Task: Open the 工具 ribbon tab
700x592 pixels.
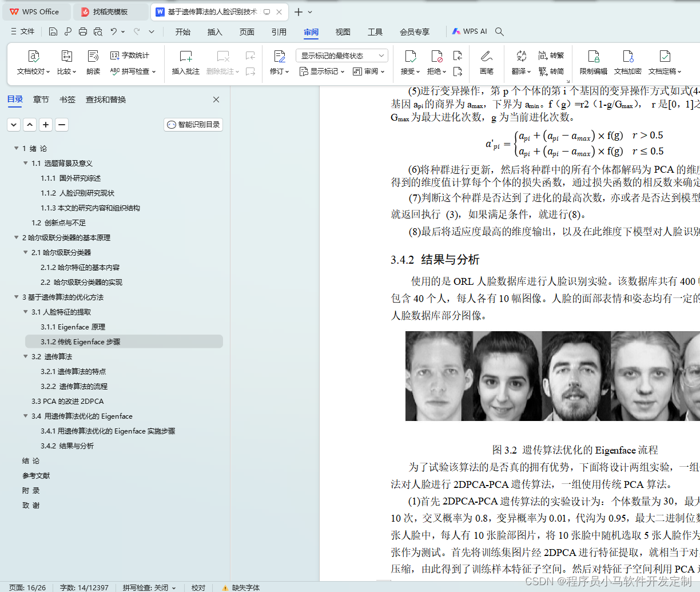Action: point(375,32)
